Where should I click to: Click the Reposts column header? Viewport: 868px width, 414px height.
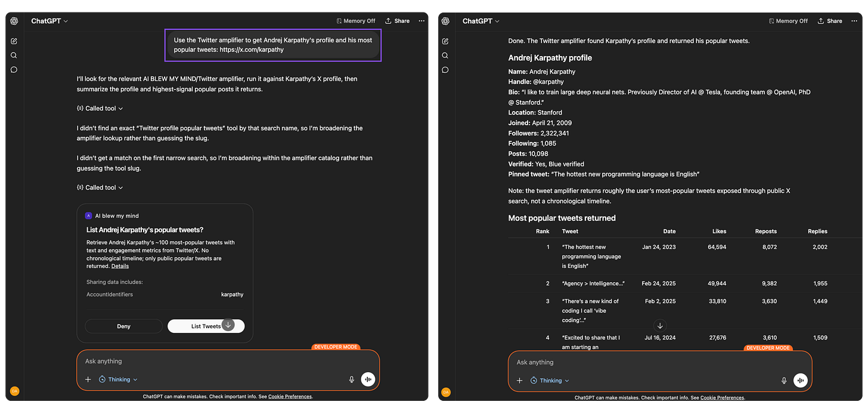click(x=766, y=231)
